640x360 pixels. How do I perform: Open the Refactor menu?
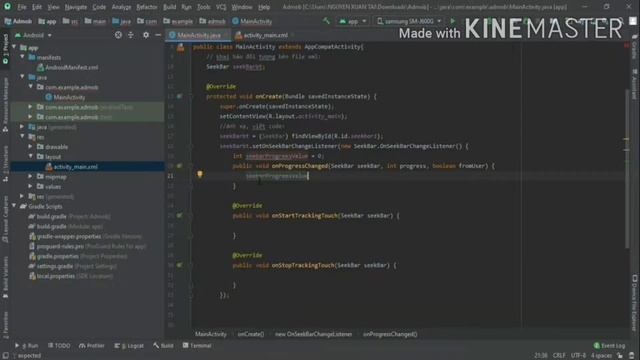147,7
